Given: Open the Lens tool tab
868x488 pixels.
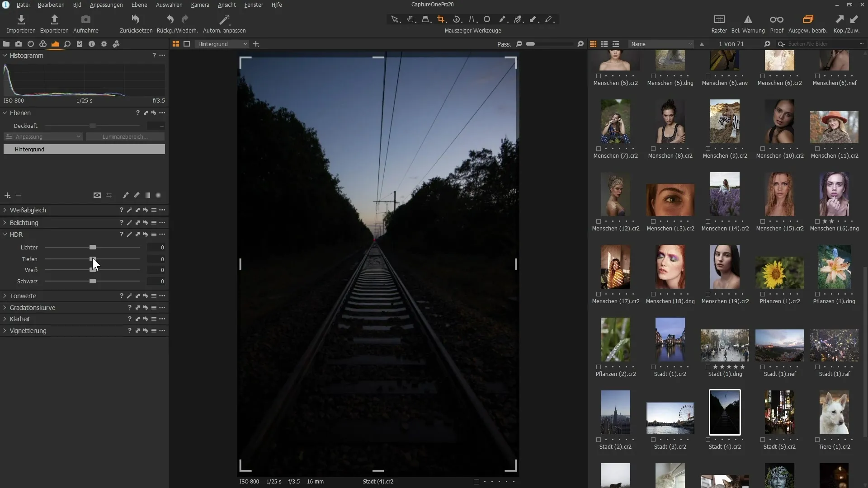Looking at the screenshot, I should (x=31, y=44).
